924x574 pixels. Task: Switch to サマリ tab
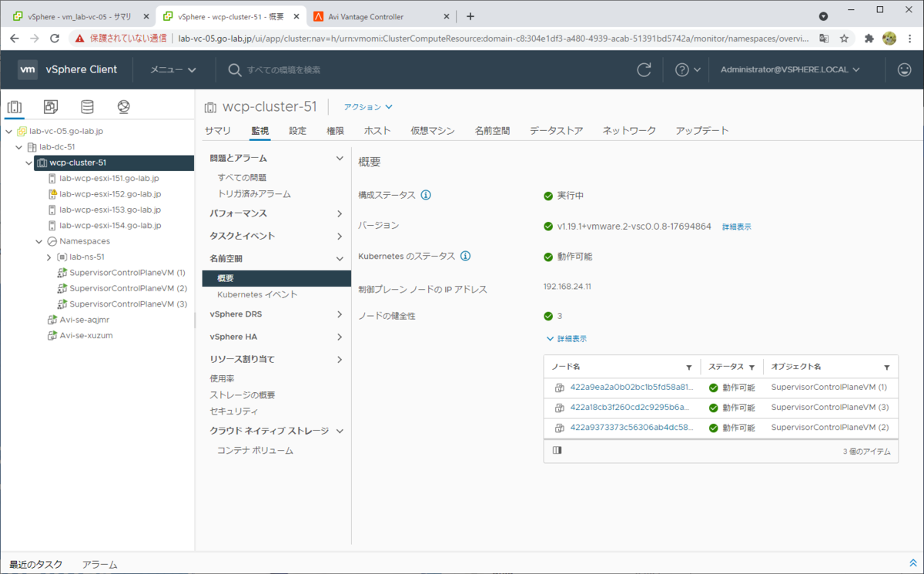pyautogui.click(x=218, y=131)
